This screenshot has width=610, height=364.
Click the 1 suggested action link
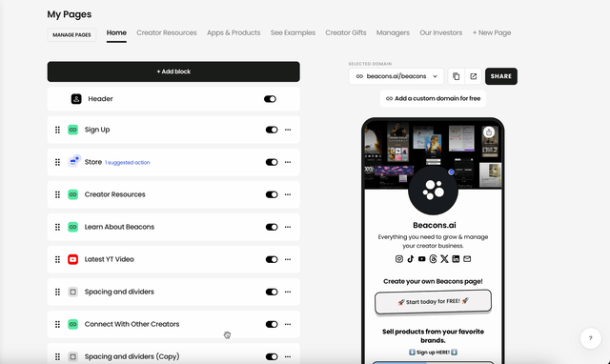pos(127,163)
